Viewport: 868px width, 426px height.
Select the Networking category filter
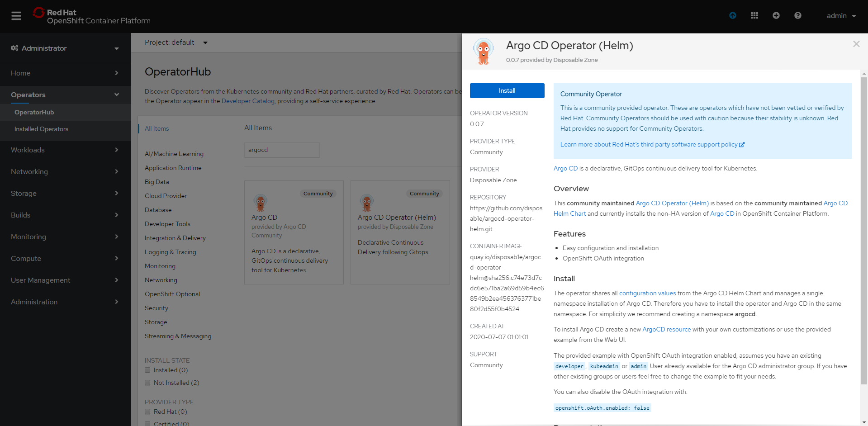161,280
